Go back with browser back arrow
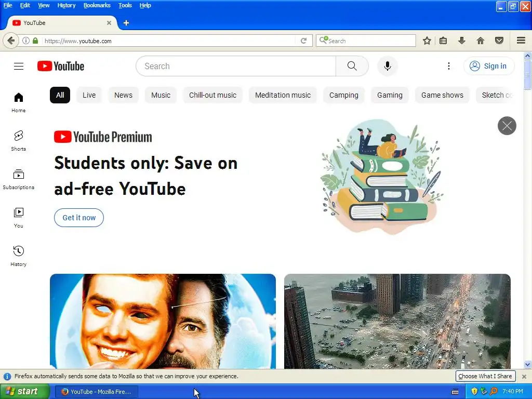 point(11,41)
